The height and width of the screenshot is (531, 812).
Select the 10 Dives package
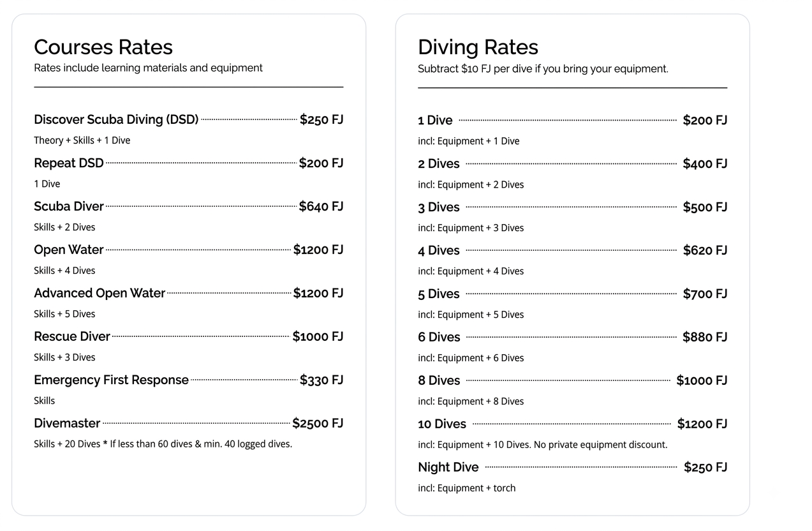click(442, 424)
